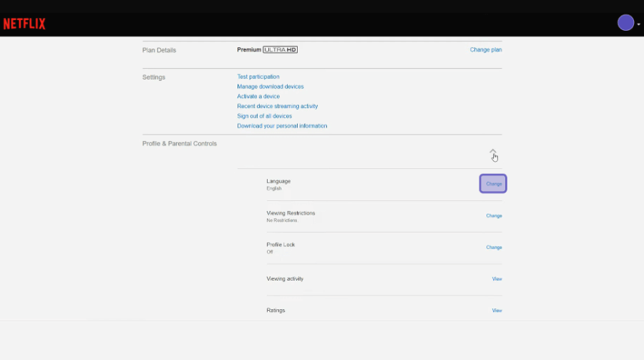644x360 pixels.
Task: Open the purple profile avatar
Action: point(625,23)
